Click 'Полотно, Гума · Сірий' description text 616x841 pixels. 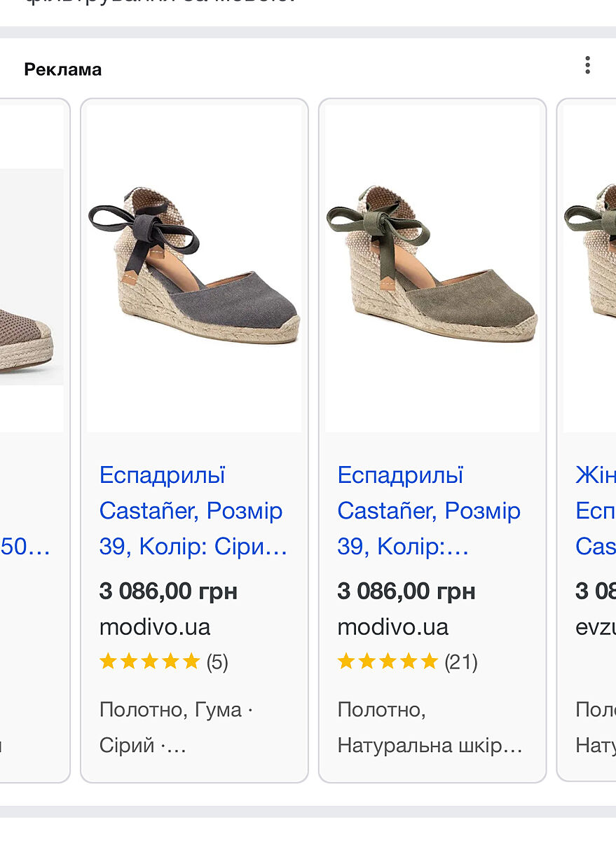pos(176,727)
